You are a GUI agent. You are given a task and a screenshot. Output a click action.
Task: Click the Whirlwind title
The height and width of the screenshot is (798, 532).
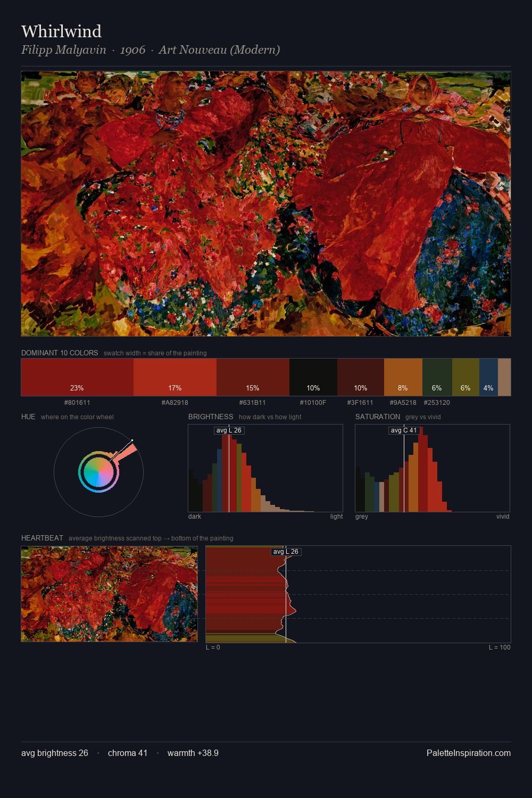coord(61,31)
